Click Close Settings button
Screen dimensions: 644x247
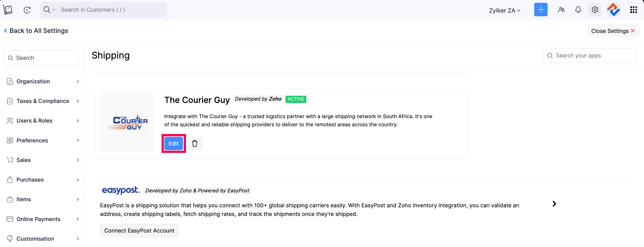613,31
